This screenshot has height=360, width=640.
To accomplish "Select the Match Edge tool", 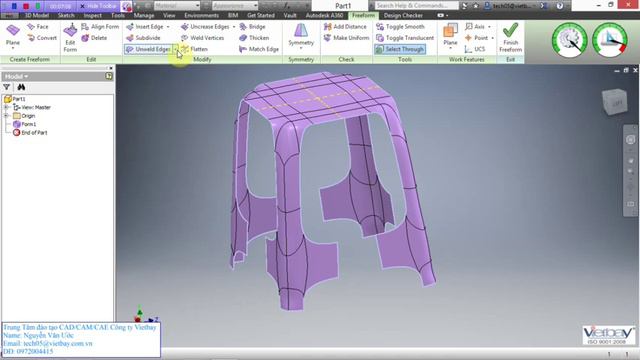I will point(259,49).
